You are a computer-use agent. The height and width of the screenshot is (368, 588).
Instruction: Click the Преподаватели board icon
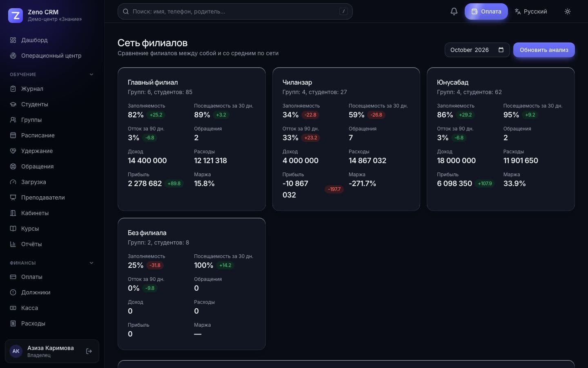click(13, 197)
